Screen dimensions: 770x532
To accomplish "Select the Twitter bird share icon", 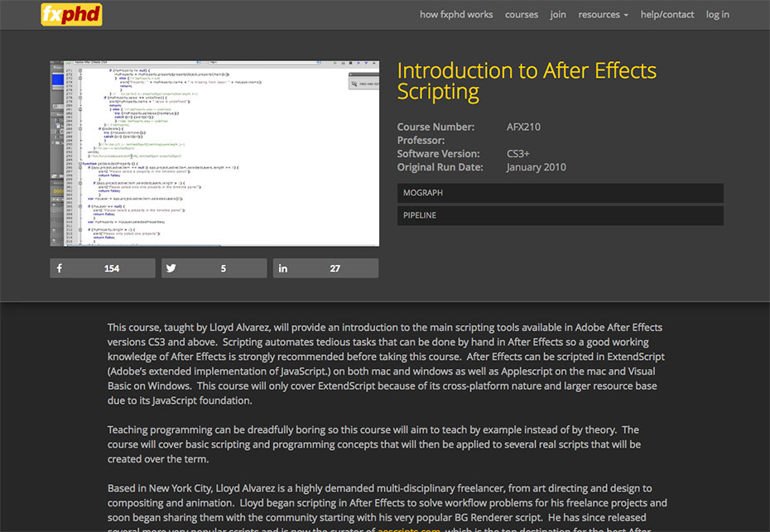I will [171, 267].
